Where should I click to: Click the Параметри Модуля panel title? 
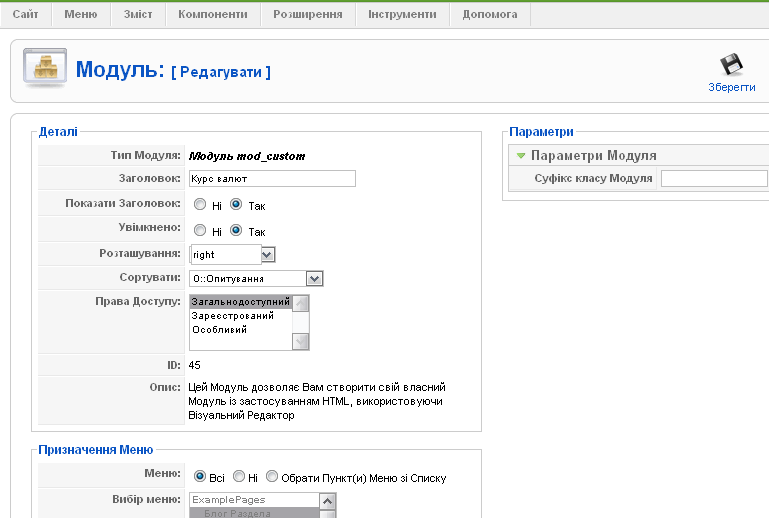593,155
